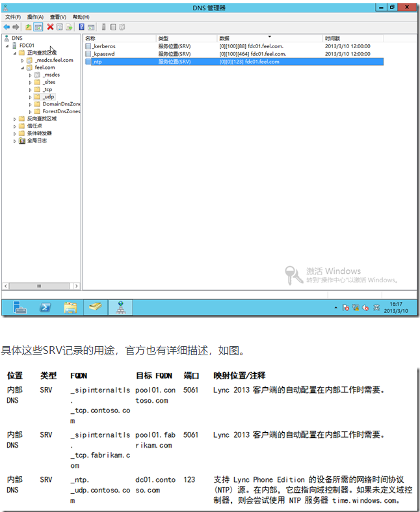The height and width of the screenshot is (512, 420).
Task: Open Server Manager from the taskbar
Action: coord(20,308)
